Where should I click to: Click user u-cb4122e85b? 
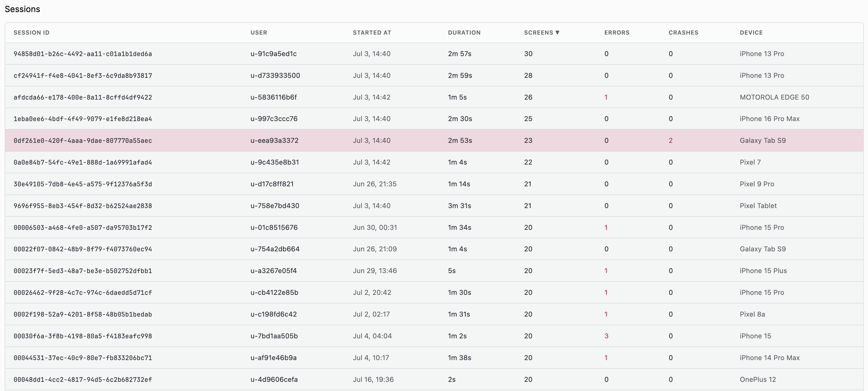pos(274,292)
